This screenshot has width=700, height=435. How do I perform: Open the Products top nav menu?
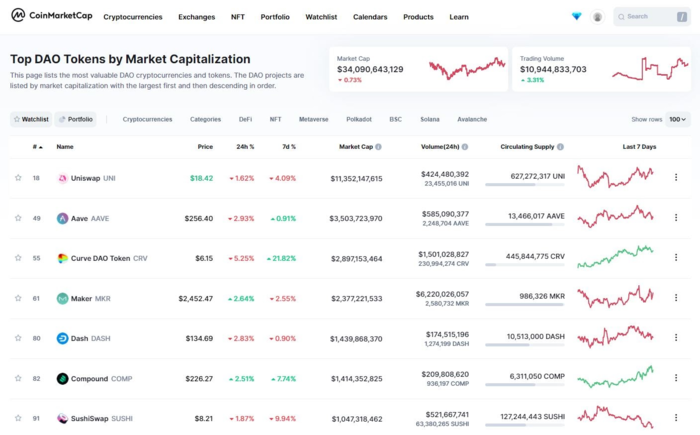click(x=418, y=17)
